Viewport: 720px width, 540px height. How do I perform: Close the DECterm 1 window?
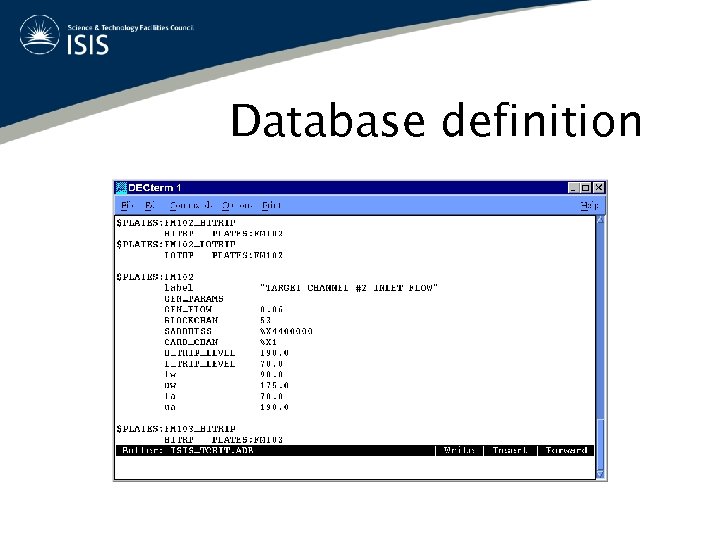tap(599, 188)
